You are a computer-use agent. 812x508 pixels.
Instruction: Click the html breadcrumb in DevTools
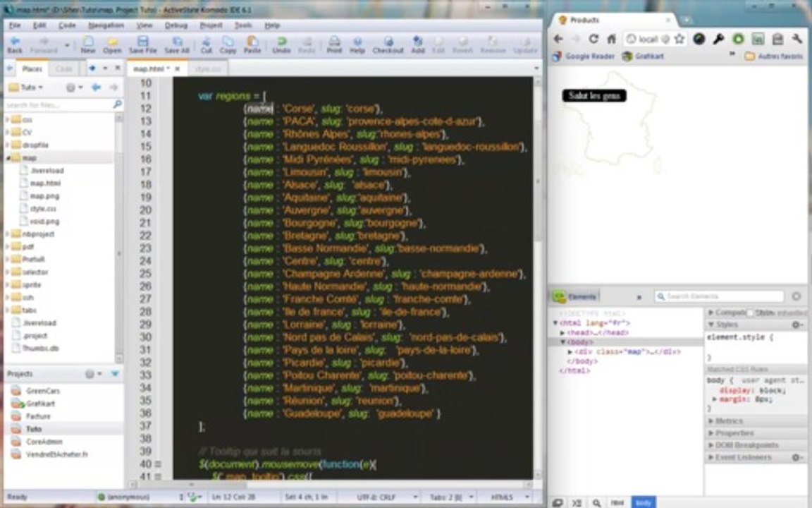point(617,503)
